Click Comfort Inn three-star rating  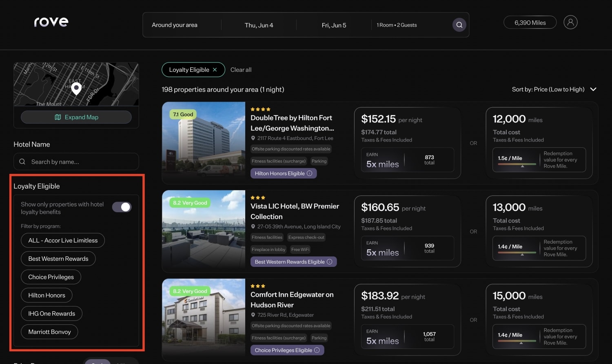pyautogui.click(x=258, y=286)
